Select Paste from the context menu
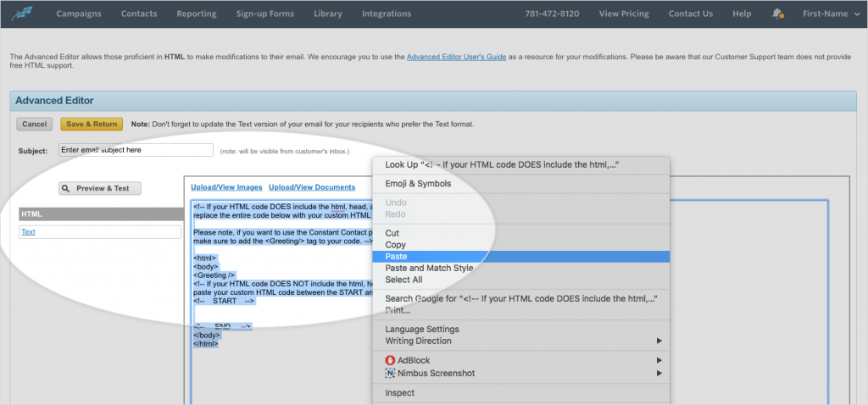The height and width of the screenshot is (405, 868). (x=521, y=256)
